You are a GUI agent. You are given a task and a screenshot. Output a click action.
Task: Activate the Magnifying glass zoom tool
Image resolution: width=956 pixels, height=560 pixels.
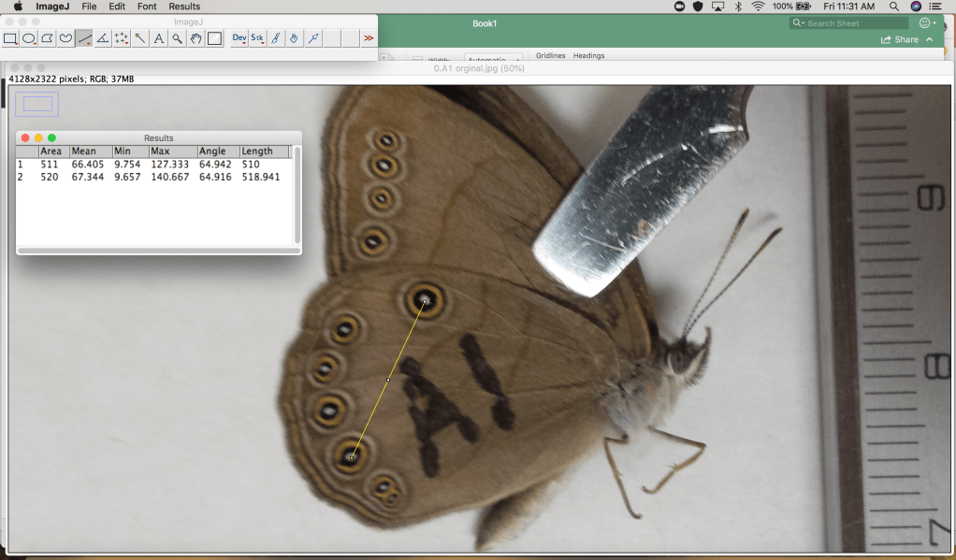177,38
